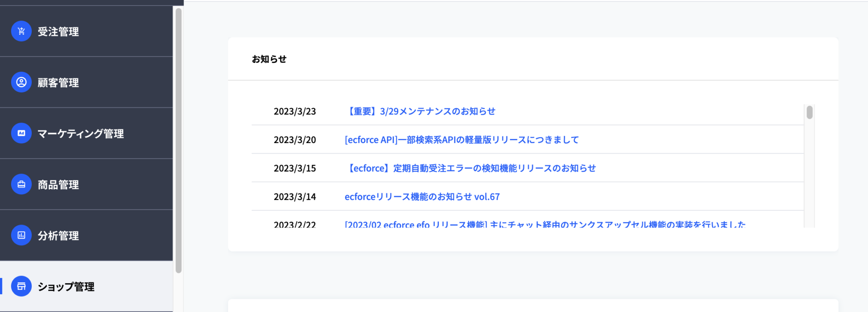Open 商品管理 from the sidebar
The width and height of the screenshot is (868, 312).
(x=58, y=184)
